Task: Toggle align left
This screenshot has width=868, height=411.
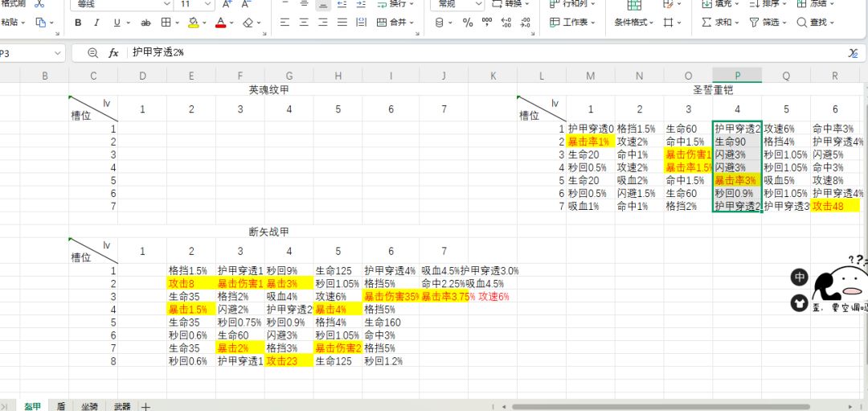Action: pos(285,23)
